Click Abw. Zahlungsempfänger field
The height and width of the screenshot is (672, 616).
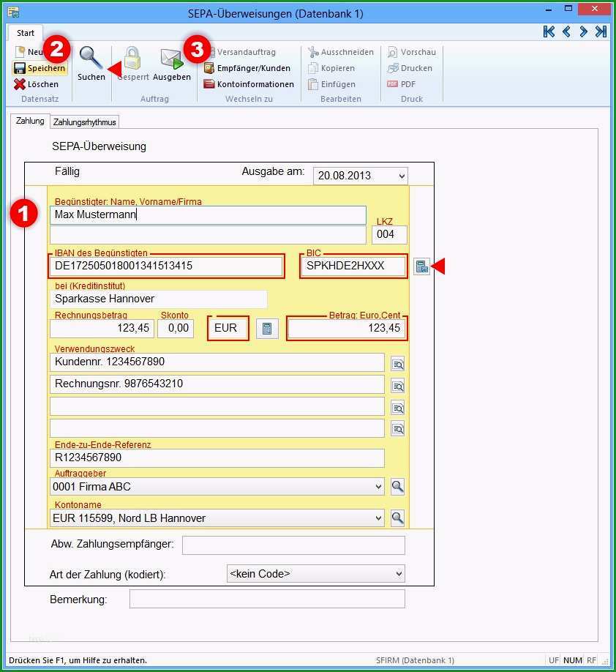(293, 545)
